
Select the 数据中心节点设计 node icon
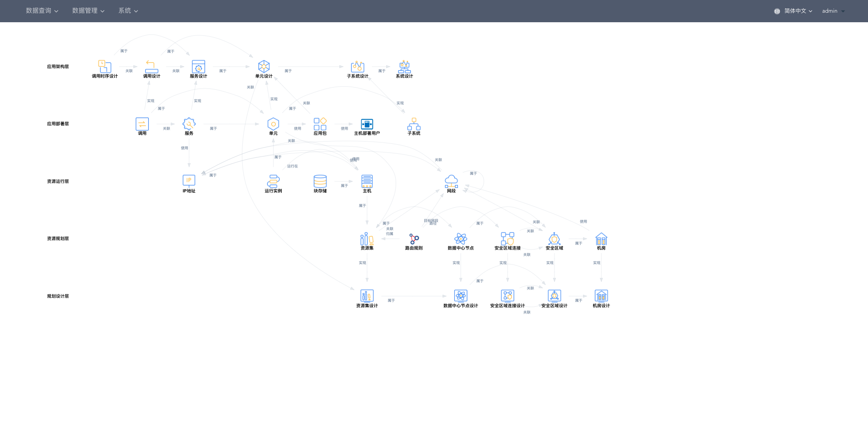461,296
